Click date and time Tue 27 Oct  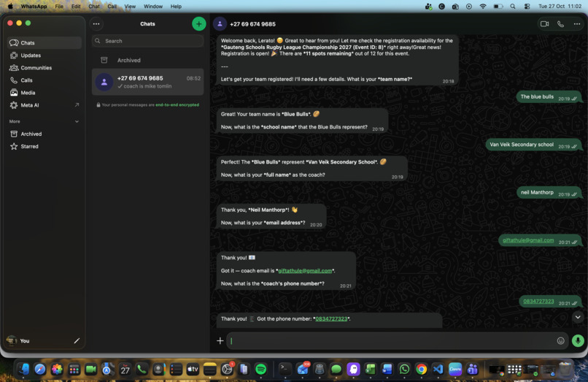click(560, 7)
